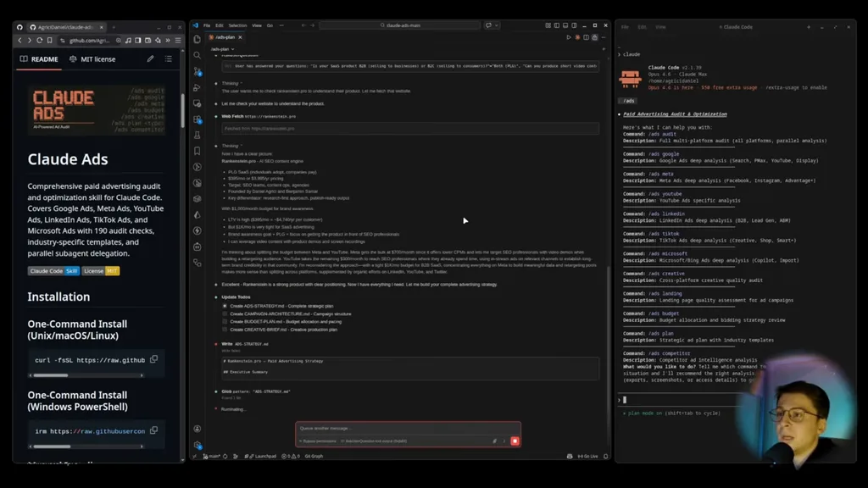This screenshot has height=488, width=868.
Task: Check todo Create BUDGET-PLAN.md
Action: point(225,321)
